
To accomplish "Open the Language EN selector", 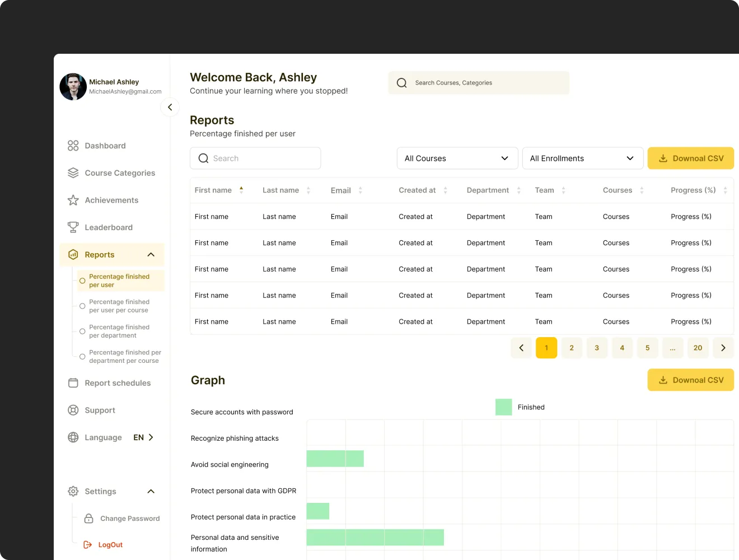I will [143, 437].
